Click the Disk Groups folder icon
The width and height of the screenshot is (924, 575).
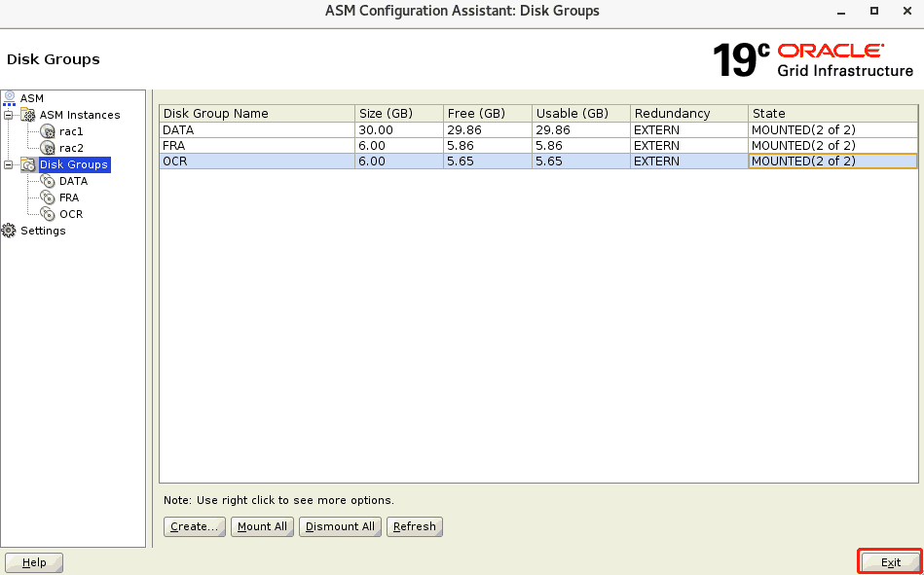[28, 164]
